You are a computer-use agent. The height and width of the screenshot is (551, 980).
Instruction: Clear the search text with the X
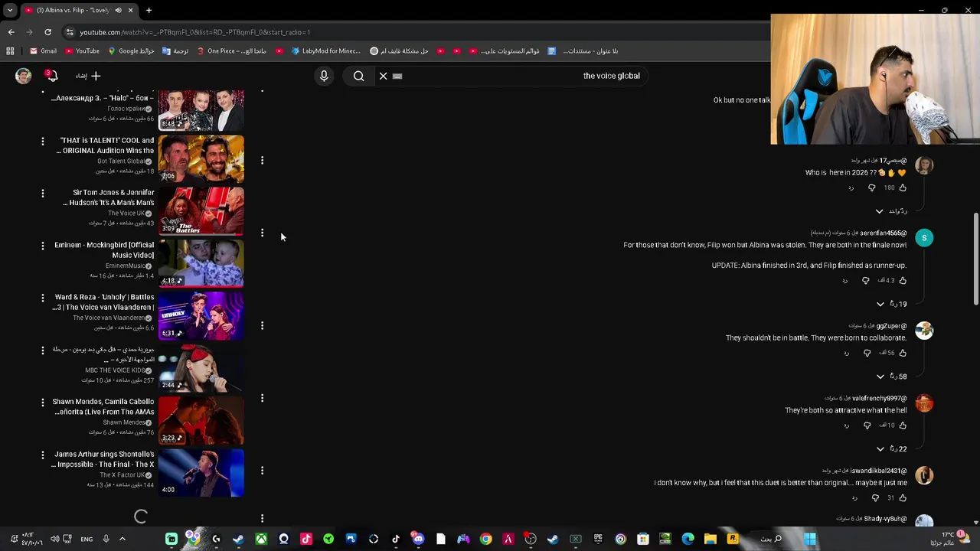coord(384,76)
